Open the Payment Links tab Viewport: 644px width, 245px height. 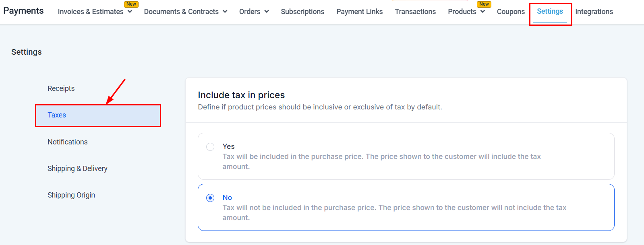click(359, 12)
